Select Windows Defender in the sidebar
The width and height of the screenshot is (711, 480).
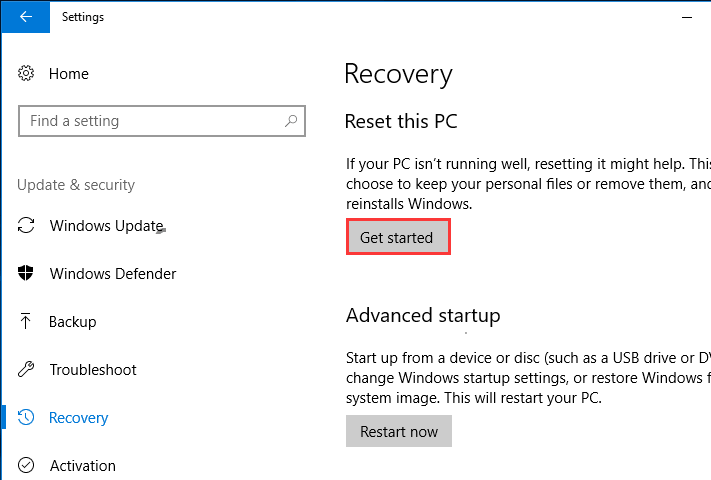click(112, 274)
